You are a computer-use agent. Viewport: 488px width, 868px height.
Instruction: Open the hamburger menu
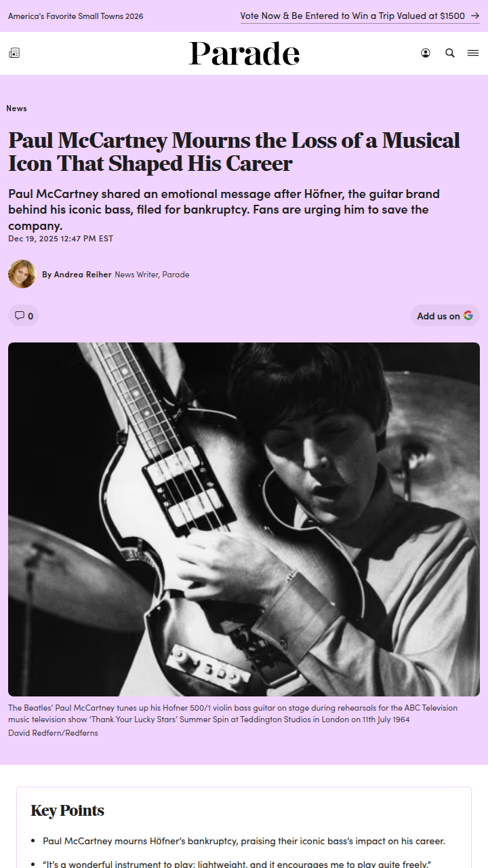coord(473,53)
